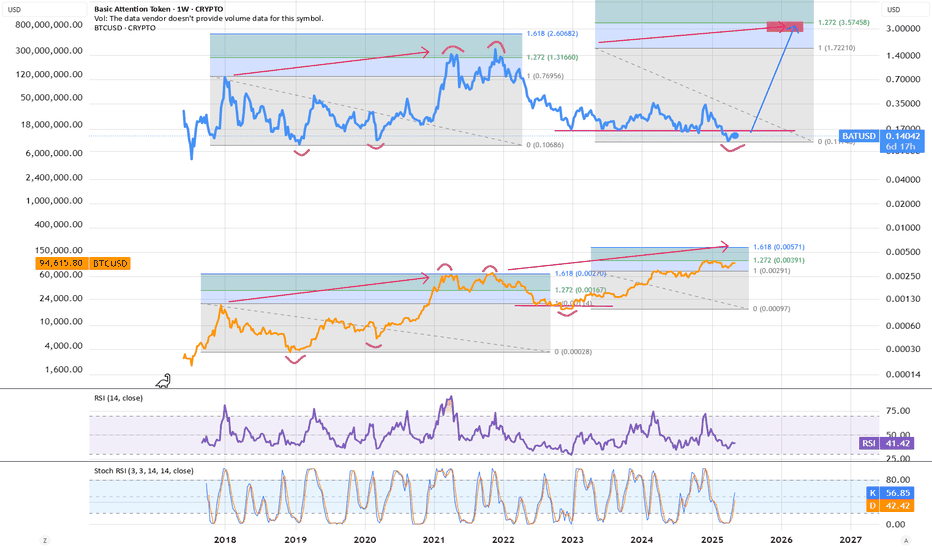Click 800,000,000.00 on the left price axis
The image size is (932, 550).
49,25
